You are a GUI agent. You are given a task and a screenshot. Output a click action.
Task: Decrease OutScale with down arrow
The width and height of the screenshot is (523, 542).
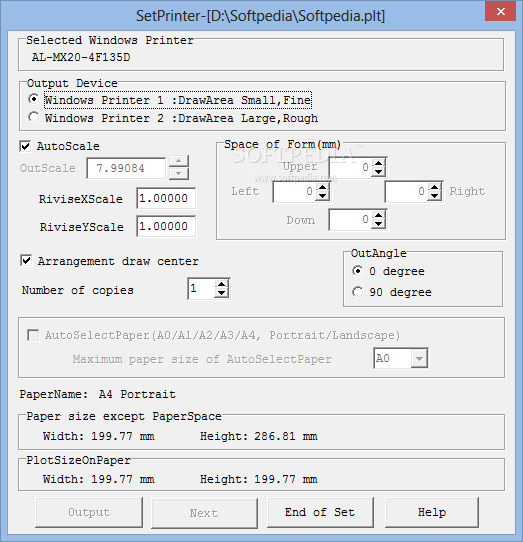[178, 174]
